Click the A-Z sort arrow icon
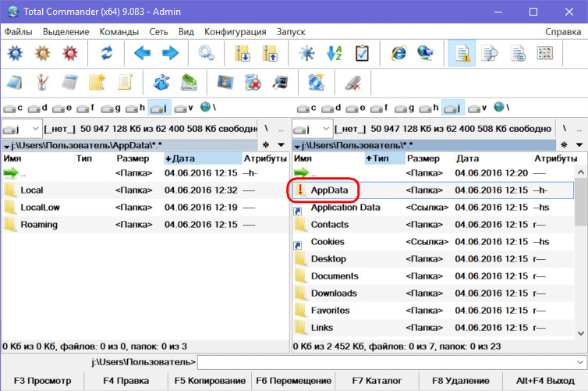Viewport: 588px width, 391px height. [334, 53]
